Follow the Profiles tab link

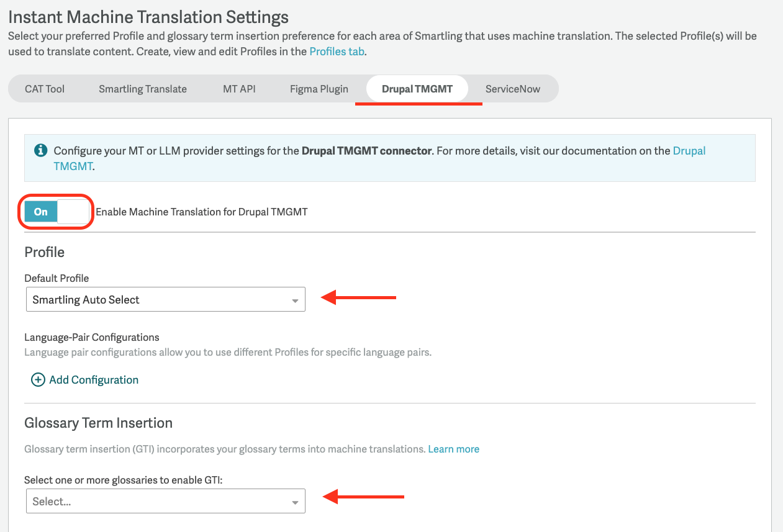click(x=337, y=52)
